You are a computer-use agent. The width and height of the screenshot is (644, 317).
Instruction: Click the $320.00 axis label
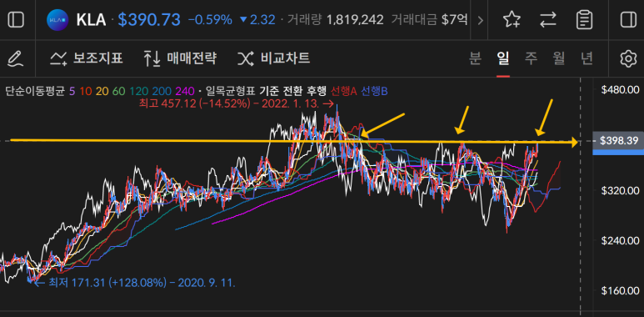[x=619, y=191]
